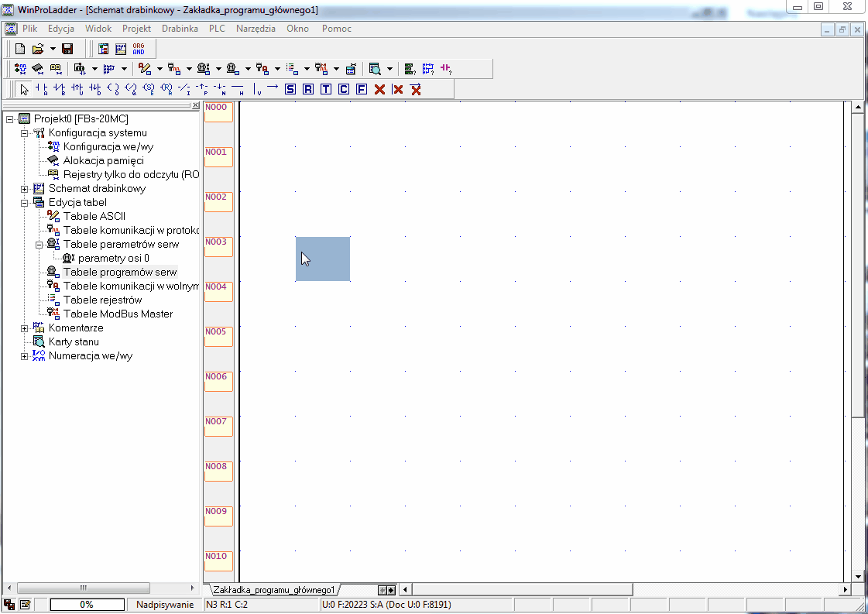Screen dimensions: 868x614
Task: Open the Plik menu
Action: (30, 29)
